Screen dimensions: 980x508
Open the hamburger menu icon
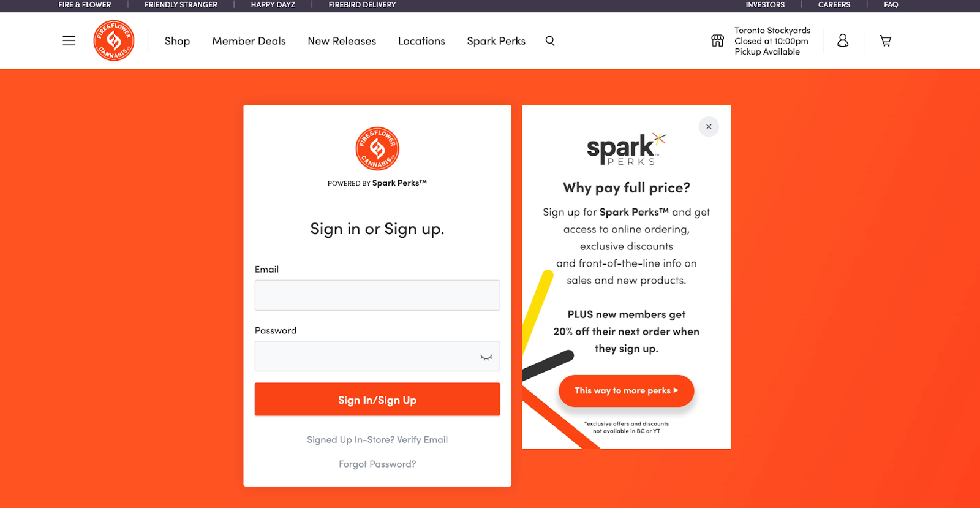coord(69,41)
